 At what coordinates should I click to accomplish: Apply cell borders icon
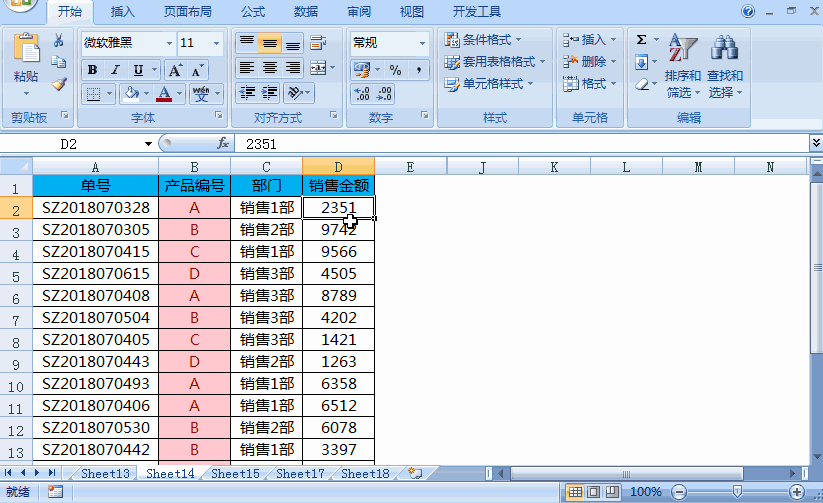pyautogui.click(x=93, y=94)
